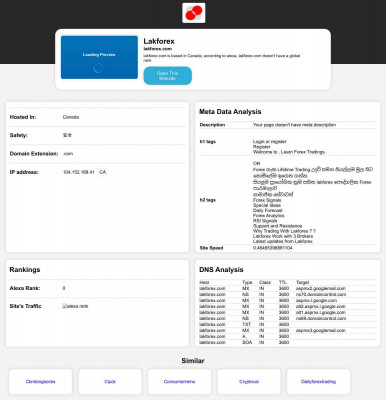Screen dimensions: 386x400
Task: Click the Loading Preview thumbnail
Action: [x=99, y=57]
